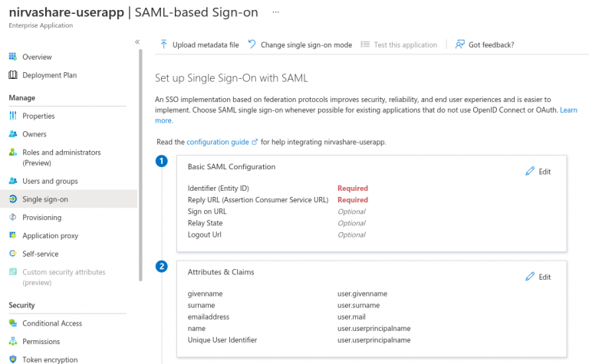
Task: Click the Users and groups icon
Action: click(13, 181)
